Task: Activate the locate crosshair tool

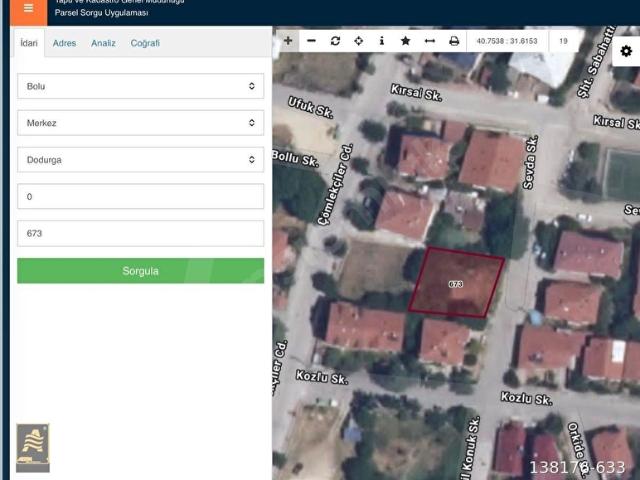Action: pyautogui.click(x=358, y=40)
